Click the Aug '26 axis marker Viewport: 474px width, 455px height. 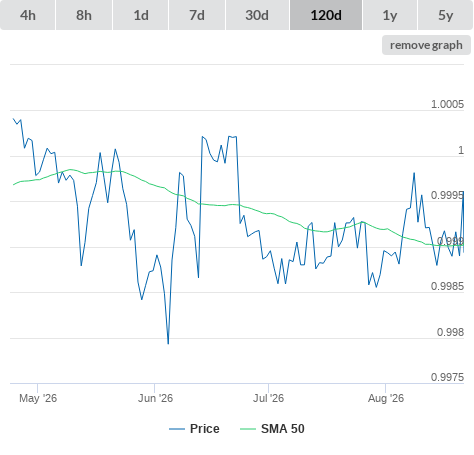pyautogui.click(x=386, y=398)
